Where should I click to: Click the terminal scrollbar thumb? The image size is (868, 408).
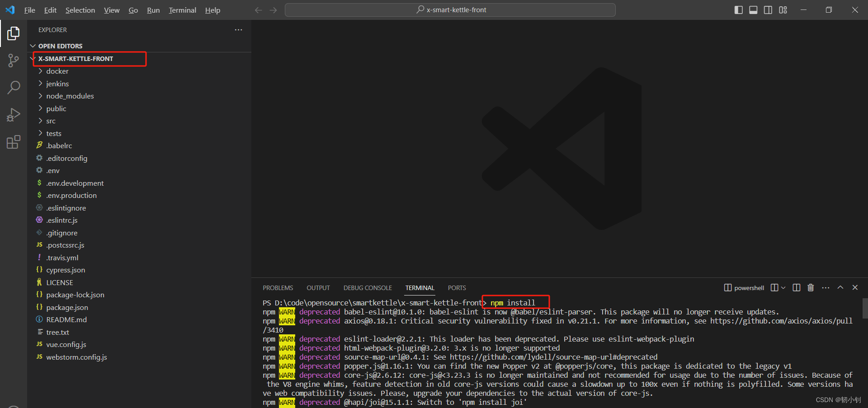point(865,308)
